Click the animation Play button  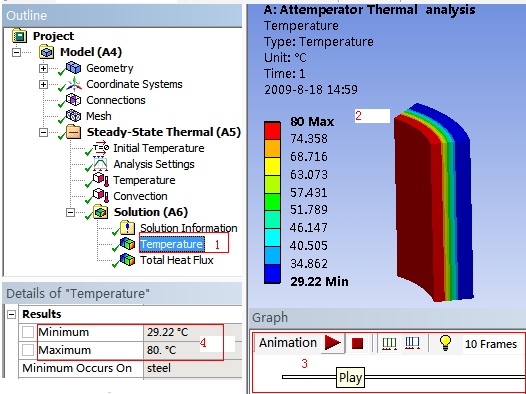coord(332,343)
